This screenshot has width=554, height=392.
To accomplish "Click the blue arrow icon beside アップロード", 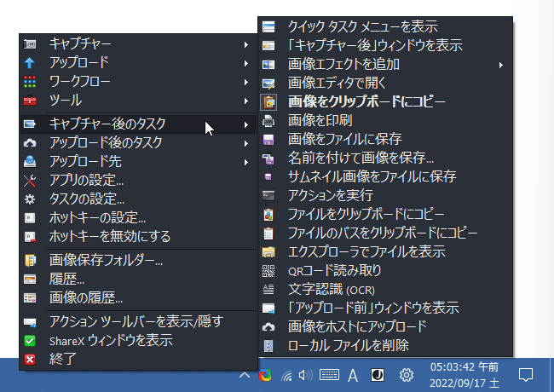I will click(x=30, y=63).
